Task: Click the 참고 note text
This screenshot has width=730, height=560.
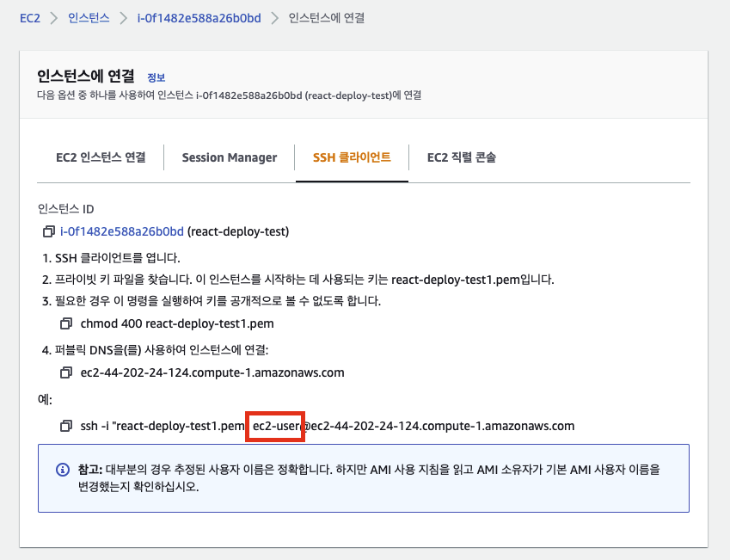Action: coord(369,478)
